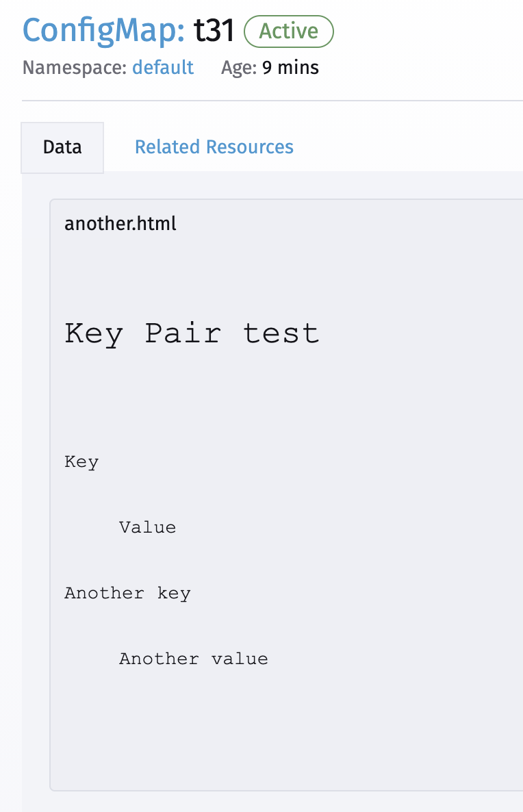Click the Active status badge
The width and height of the screenshot is (523, 812).
(x=288, y=31)
